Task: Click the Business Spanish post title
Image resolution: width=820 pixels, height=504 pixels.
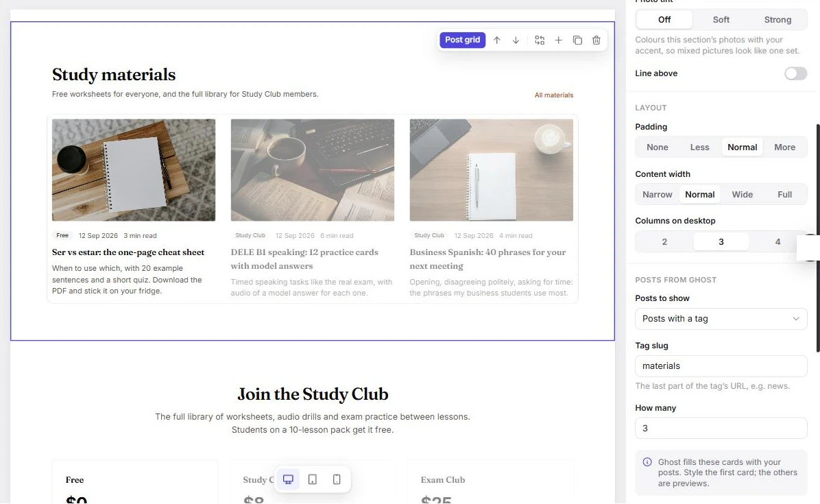Action: [x=488, y=259]
